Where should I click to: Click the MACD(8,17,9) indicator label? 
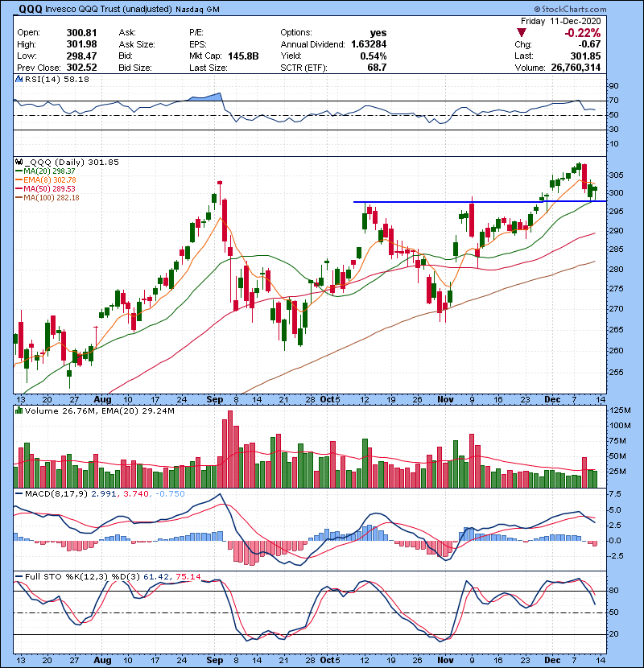tap(56, 493)
